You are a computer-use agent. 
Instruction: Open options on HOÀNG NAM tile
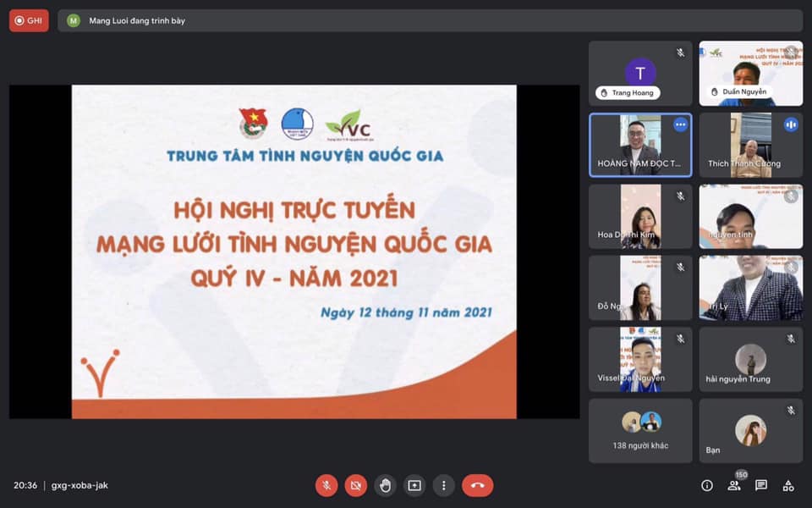pos(680,124)
